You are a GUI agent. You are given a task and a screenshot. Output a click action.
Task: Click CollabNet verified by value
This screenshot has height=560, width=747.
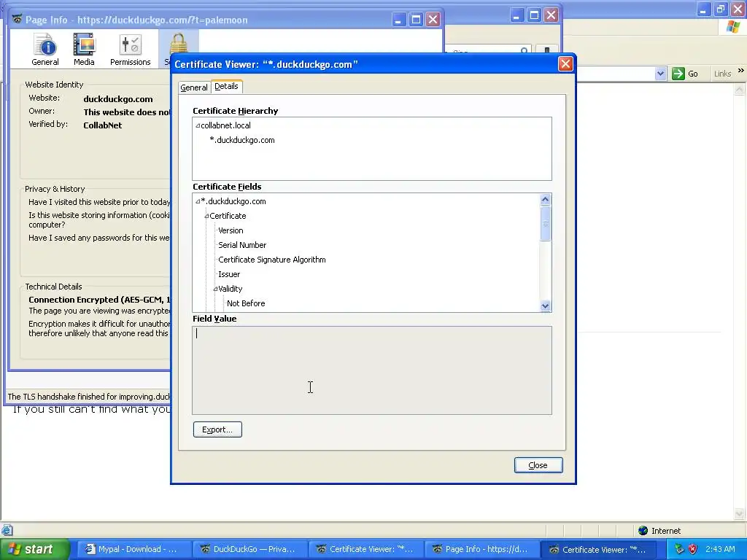tap(102, 125)
